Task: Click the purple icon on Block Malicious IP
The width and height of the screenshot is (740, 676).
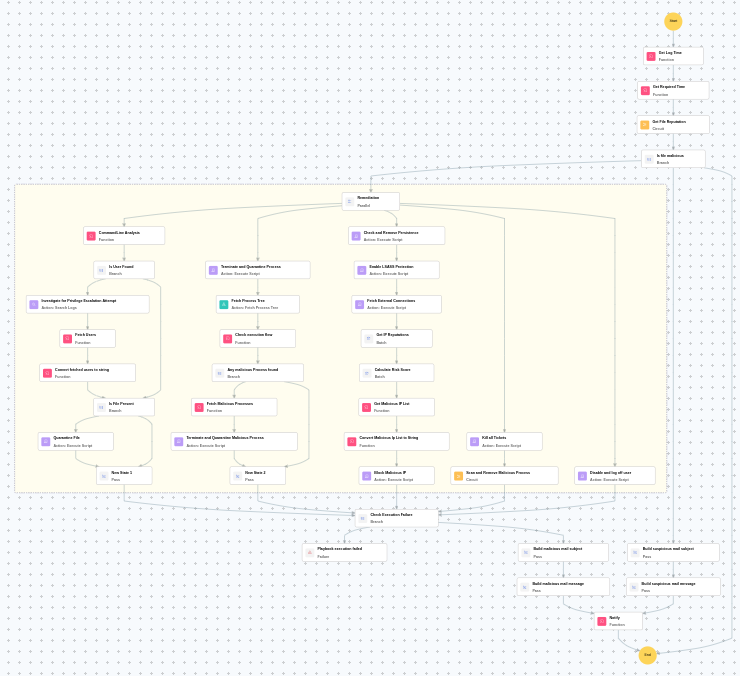Action: [x=366, y=476]
